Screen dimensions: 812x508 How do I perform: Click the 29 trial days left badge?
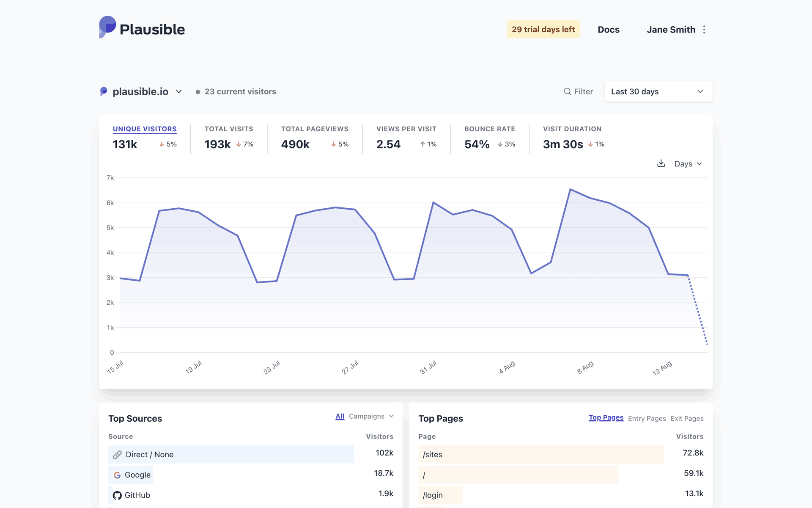tap(543, 29)
